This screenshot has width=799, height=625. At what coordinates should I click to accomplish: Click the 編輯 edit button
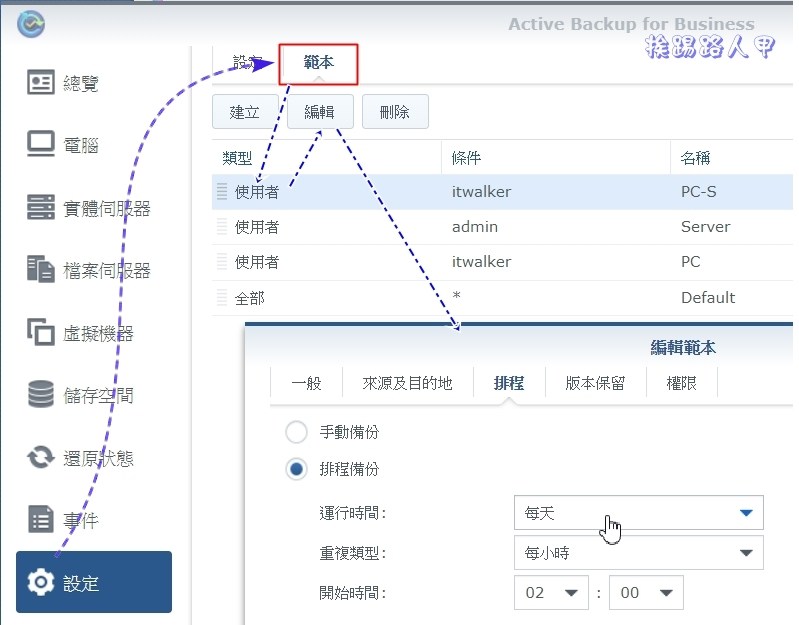click(x=320, y=112)
